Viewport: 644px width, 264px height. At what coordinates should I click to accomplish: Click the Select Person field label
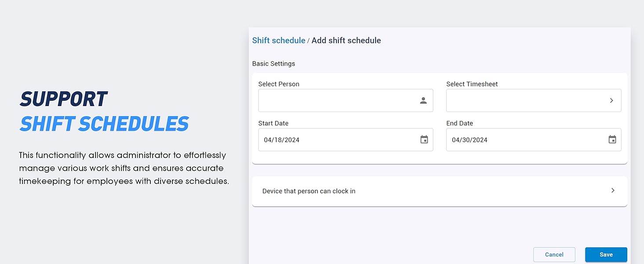279,84
